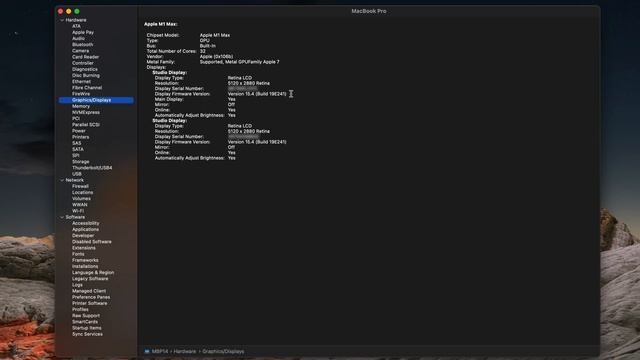
Task: Open the SAS entry
Action: tap(76, 143)
